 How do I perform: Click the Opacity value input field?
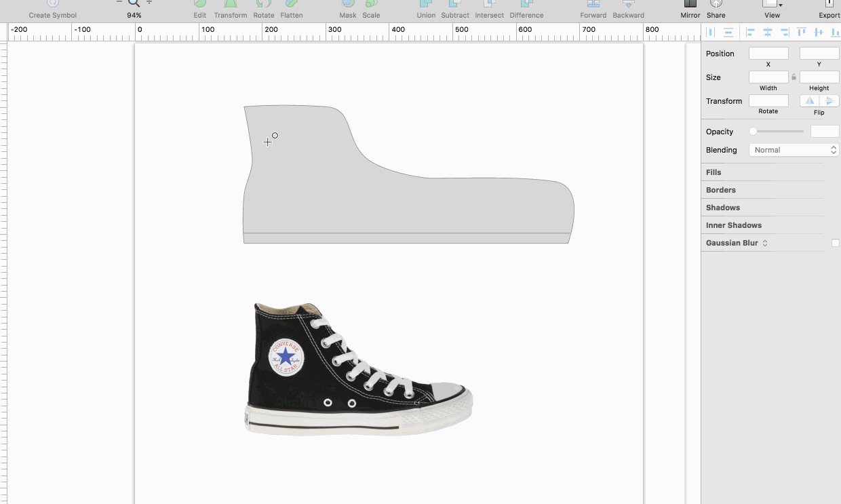tap(825, 132)
